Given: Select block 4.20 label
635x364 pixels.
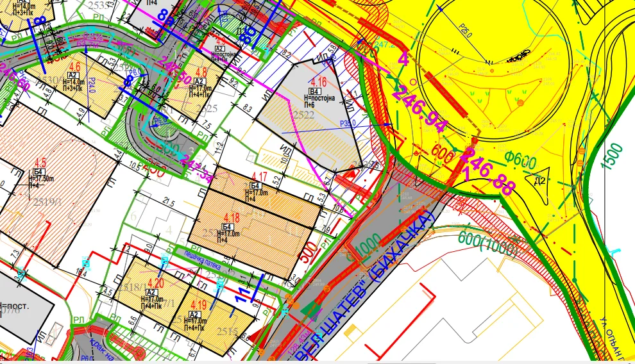Looking at the screenshot, I should pyautogui.click(x=156, y=283).
